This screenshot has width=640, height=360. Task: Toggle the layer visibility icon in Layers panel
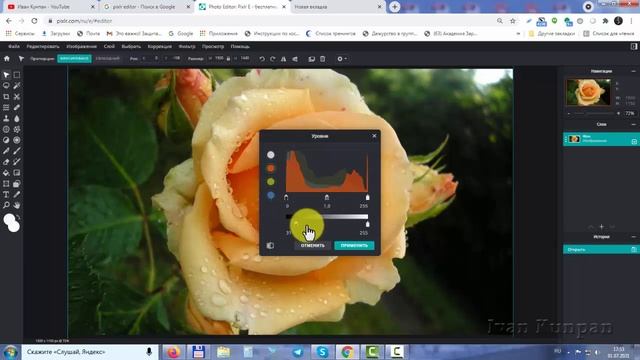pos(634,142)
